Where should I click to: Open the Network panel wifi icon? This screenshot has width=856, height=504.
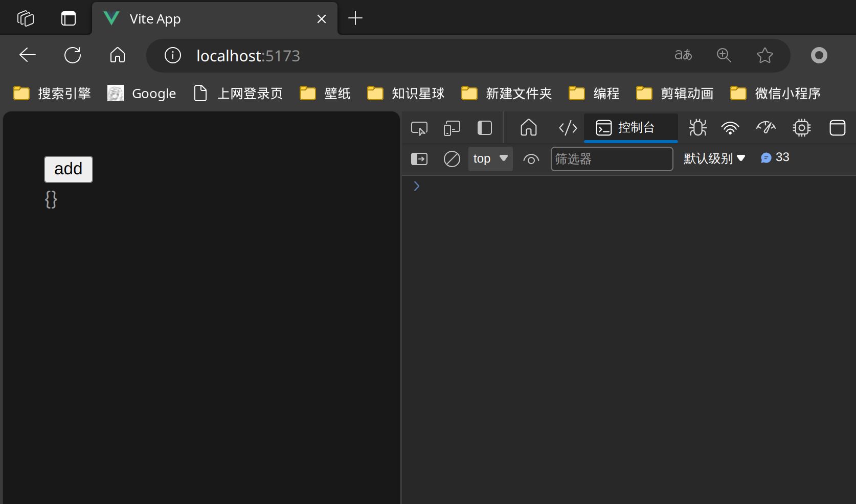click(x=730, y=128)
